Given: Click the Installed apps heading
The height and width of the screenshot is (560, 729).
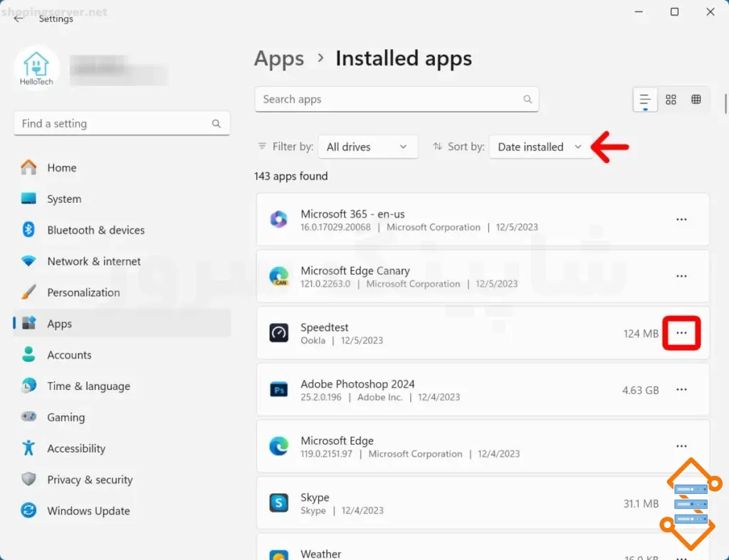Looking at the screenshot, I should [404, 58].
